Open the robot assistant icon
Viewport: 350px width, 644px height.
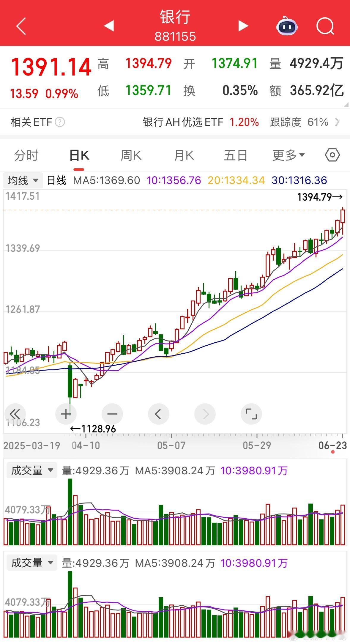pos(287,26)
